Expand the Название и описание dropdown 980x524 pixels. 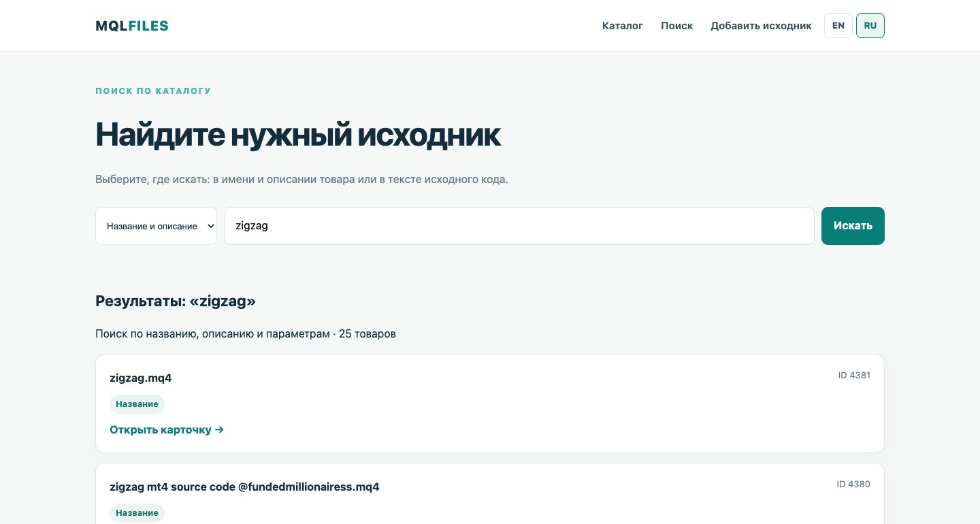click(156, 226)
